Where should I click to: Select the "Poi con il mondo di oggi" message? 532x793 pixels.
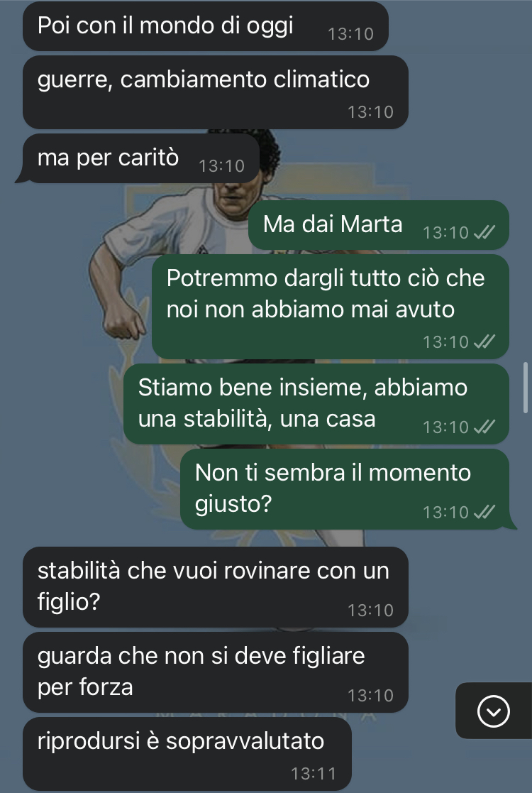205,26
